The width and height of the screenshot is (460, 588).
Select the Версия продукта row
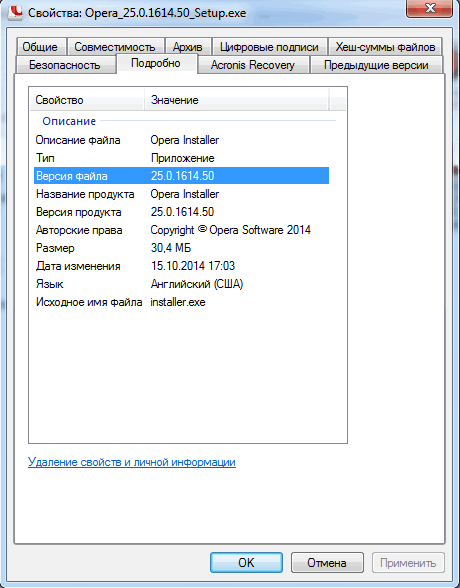(181, 212)
